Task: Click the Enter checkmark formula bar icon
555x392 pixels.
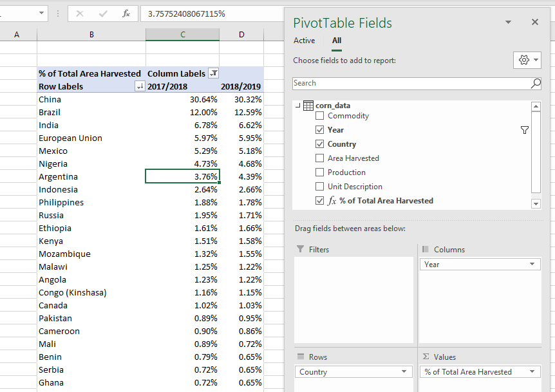Action: point(103,13)
